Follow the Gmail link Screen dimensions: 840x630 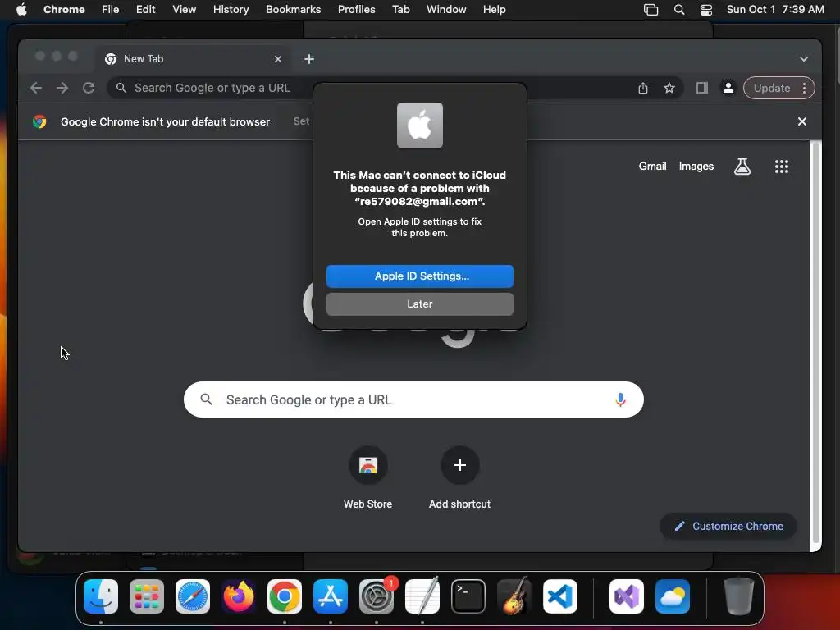652,166
